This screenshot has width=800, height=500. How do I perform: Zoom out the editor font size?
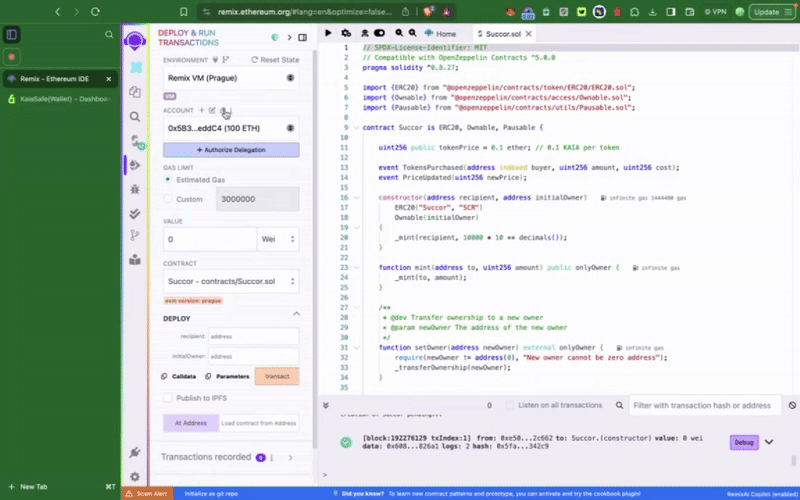[399, 33]
